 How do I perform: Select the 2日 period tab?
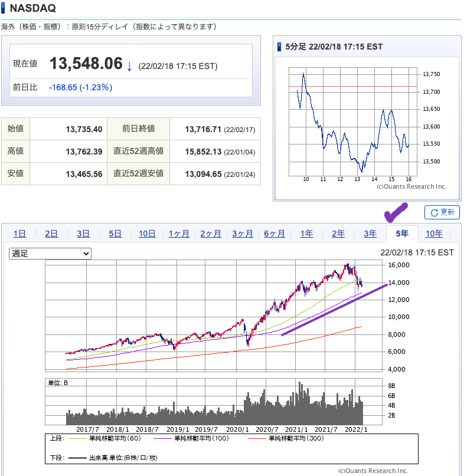[51, 234]
